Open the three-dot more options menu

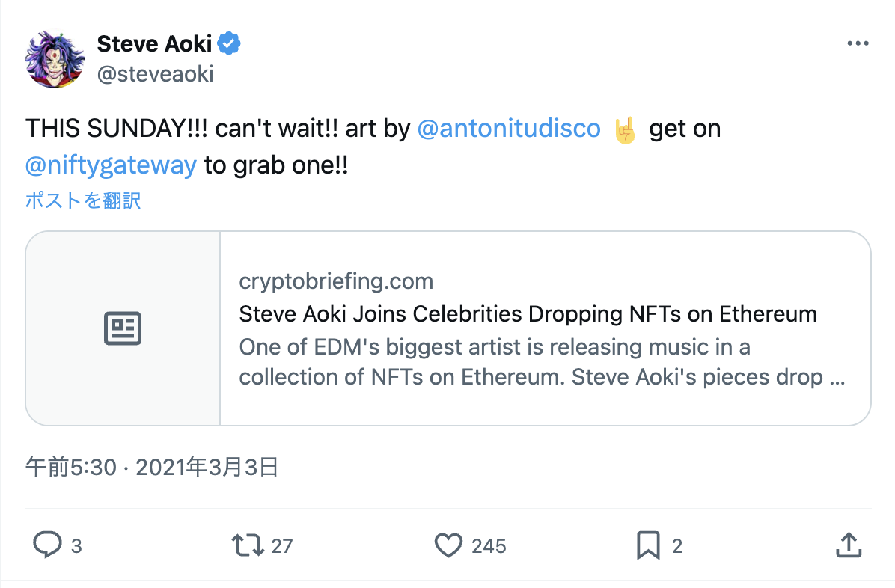click(858, 43)
